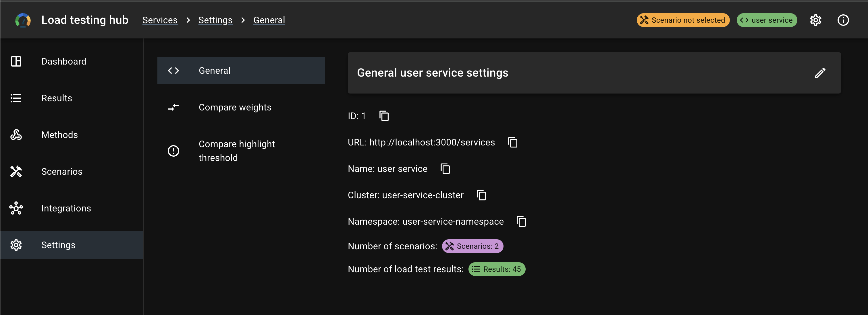Copy the Name value
Image resolution: width=868 pixels, height=315 pixels.
pyautogui.click(x=445, y=169)
